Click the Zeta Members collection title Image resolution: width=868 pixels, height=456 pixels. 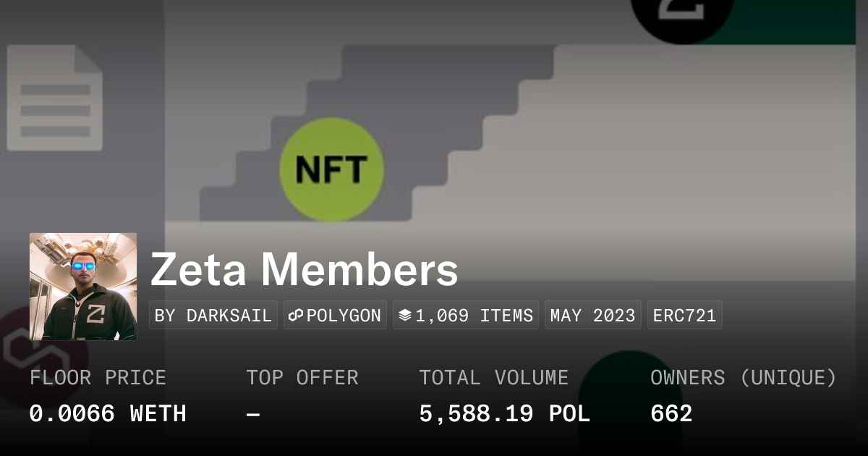[x=304, y=269]
